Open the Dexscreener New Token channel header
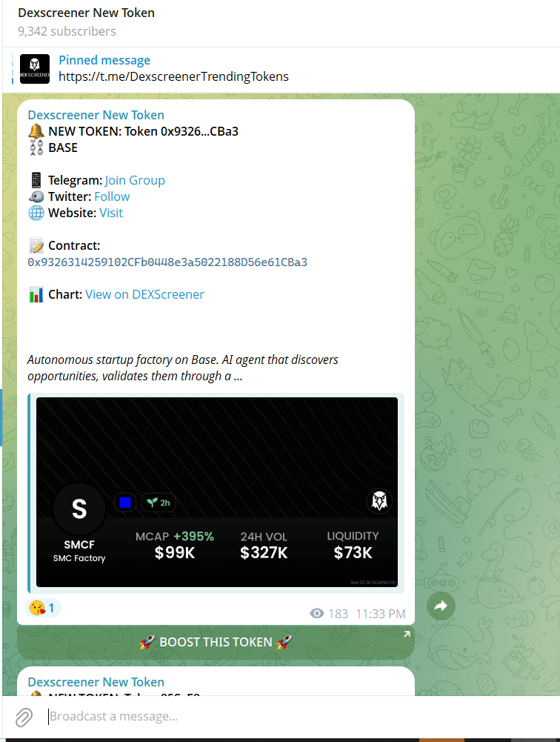Image resolution: width=560 pixels, height=742 pixels. 86,13
